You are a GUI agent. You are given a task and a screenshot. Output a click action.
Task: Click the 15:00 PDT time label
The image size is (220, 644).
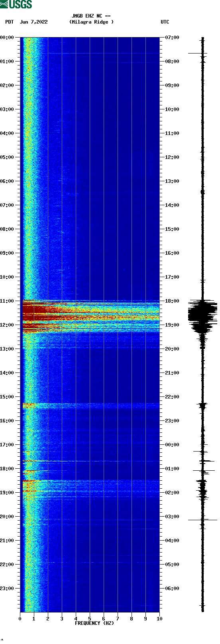point(7,397)
